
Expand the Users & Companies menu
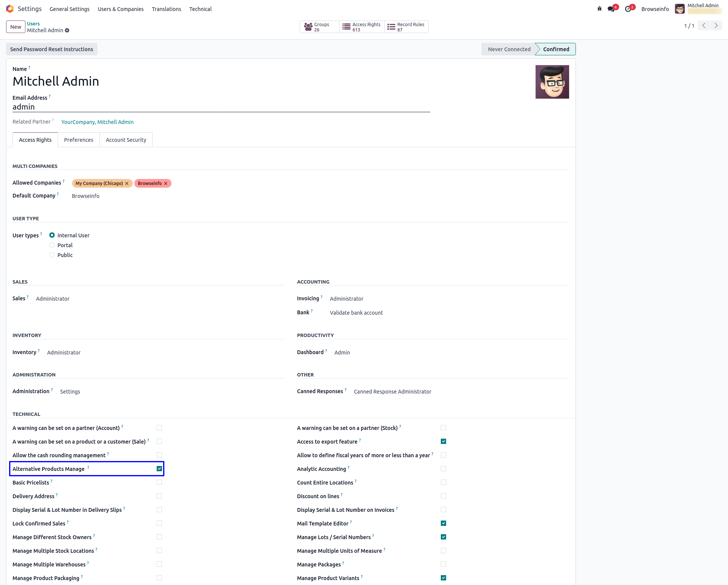click(121, 9)
